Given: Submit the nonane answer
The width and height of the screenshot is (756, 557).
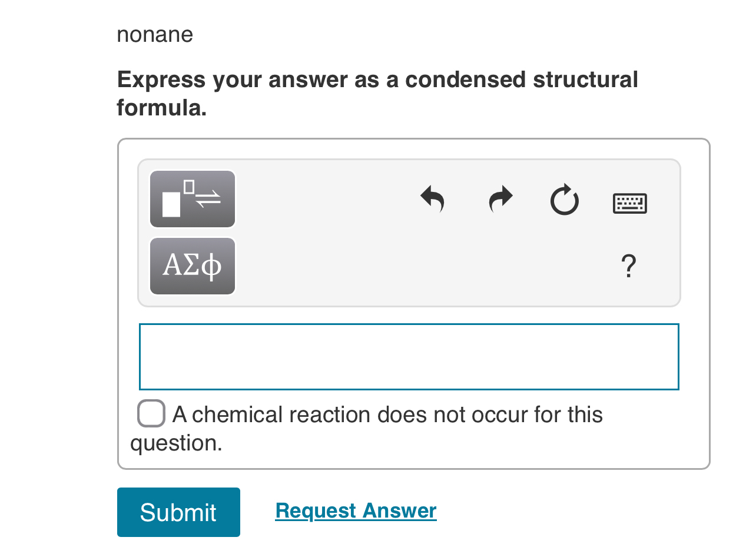Looking at the screenshot, I should pyautogui.click(x=178, y=512).
